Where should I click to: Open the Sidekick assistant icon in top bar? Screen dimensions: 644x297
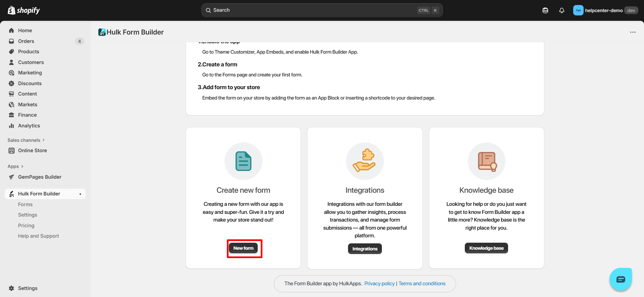point(545,10)
